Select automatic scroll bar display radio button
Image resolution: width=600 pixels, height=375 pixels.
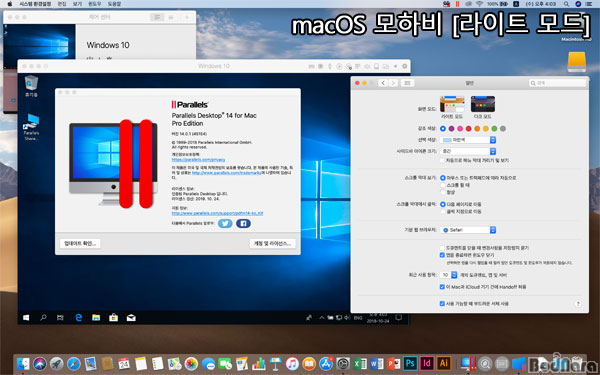443,178
